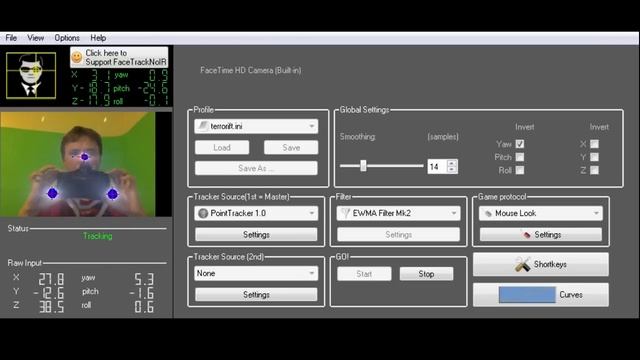
Task: Click the Load profile button
Action: pos(222,147)
